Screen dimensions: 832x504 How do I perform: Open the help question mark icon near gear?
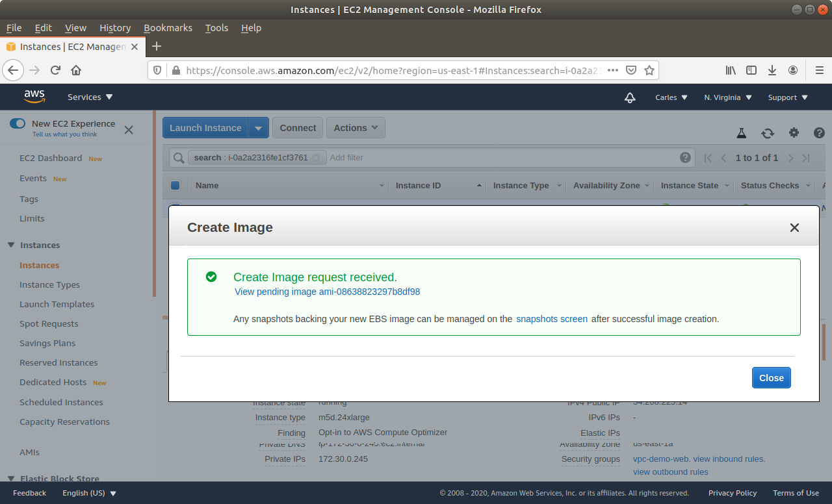(819, 132)
